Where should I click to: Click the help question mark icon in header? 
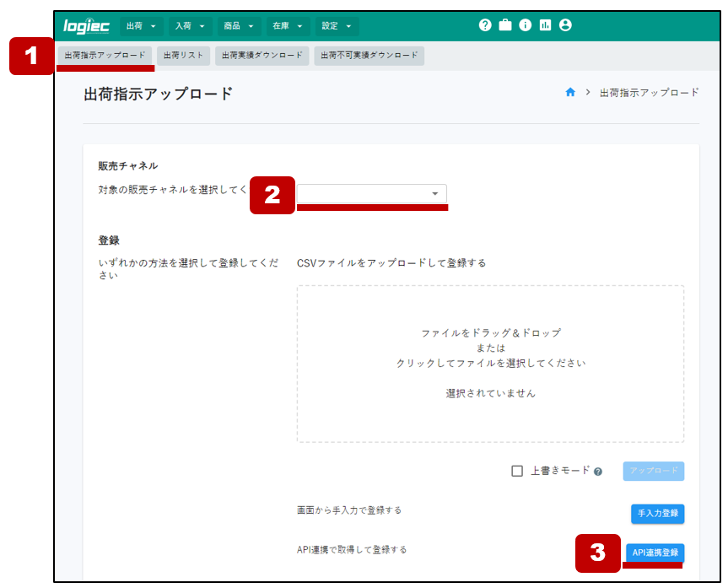[x=485, y=25]
